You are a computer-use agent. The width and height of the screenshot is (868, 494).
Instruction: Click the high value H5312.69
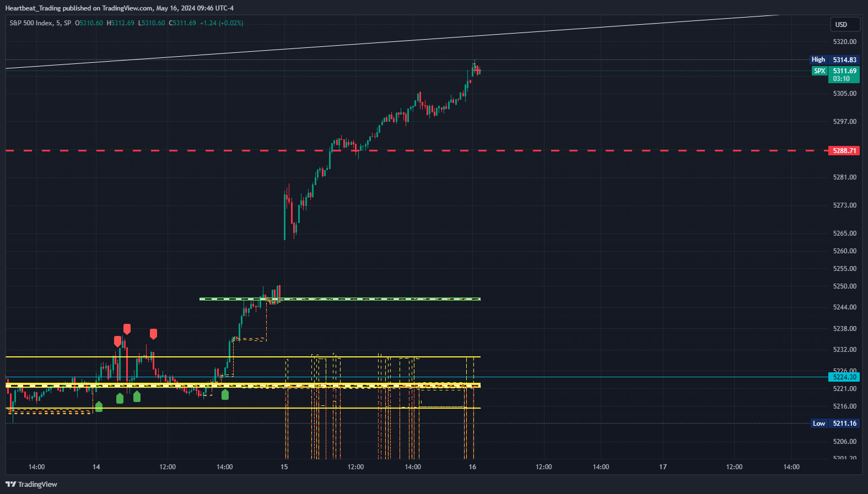coord(121,23)
